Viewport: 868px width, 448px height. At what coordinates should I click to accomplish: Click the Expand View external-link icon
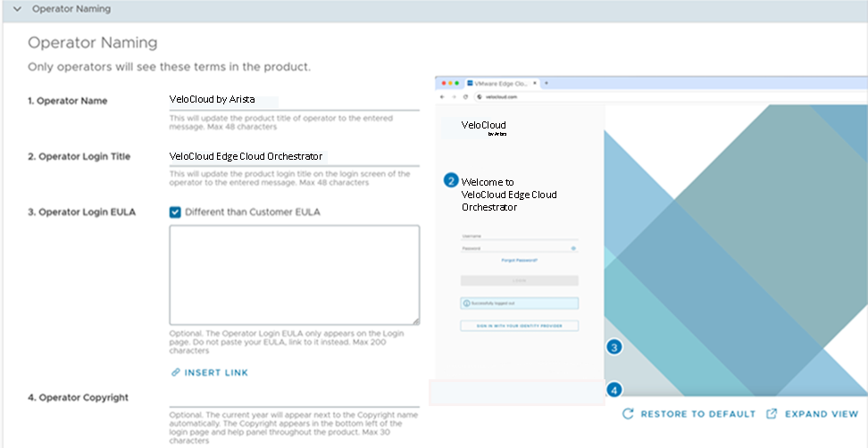point(772,414)
